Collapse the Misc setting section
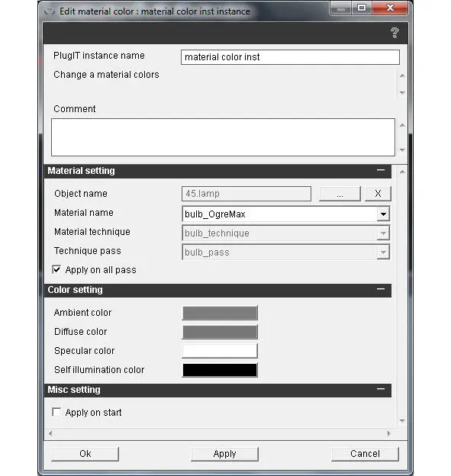 (381, 389)
